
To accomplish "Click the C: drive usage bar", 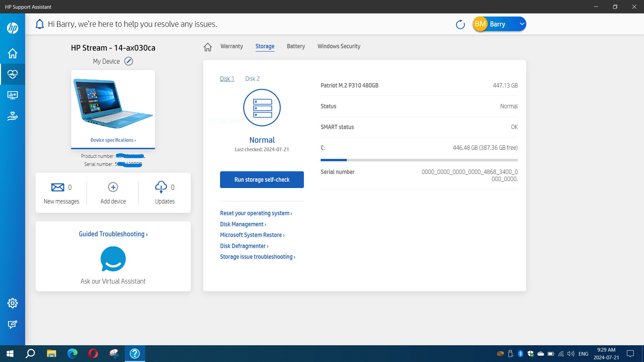I will click(419, 160).
